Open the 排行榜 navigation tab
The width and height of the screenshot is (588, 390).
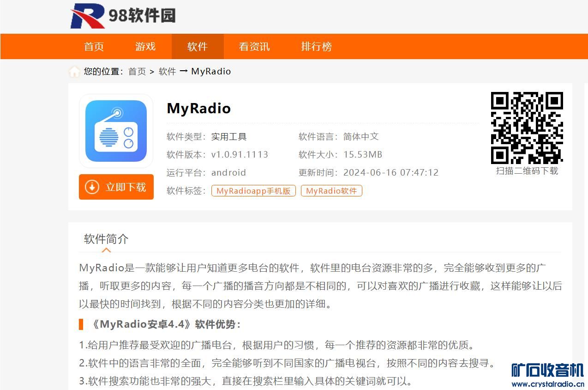pyautogui.click(x=317, y=46)
